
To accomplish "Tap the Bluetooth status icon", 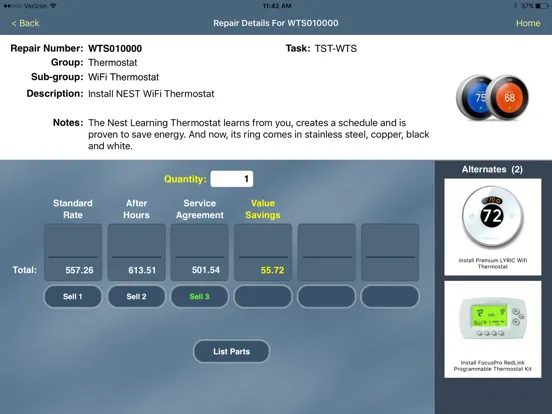I will [515, 6].
